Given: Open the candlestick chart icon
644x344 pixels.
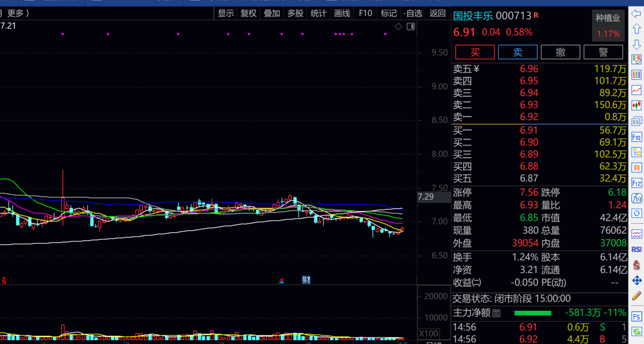Looking at the screenshot, I should pyautogui.click(x=636, y=106).
